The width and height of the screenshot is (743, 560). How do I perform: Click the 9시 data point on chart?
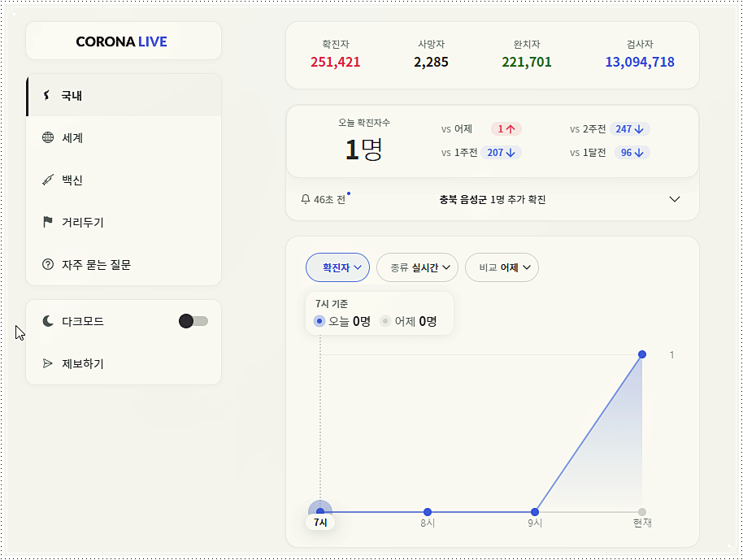click(x=535, y=512)
